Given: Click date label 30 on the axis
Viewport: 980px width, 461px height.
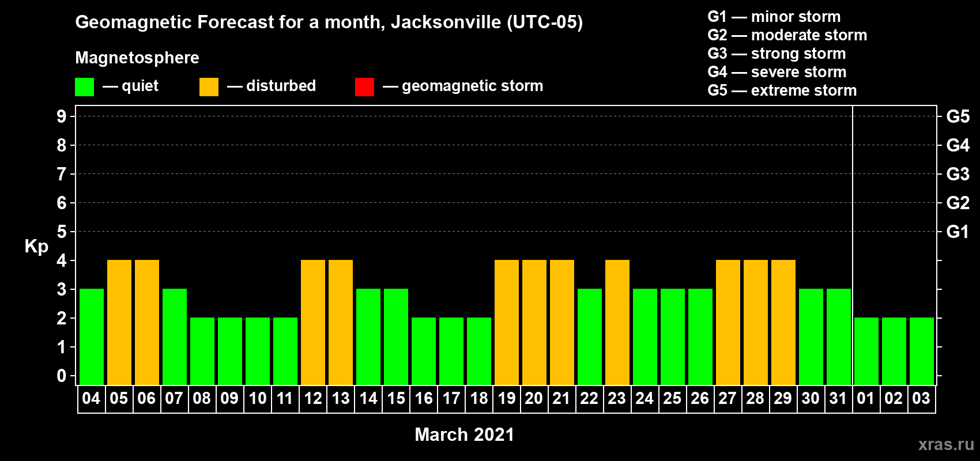Looking at the screenshot, I should (x=811, y=399).
